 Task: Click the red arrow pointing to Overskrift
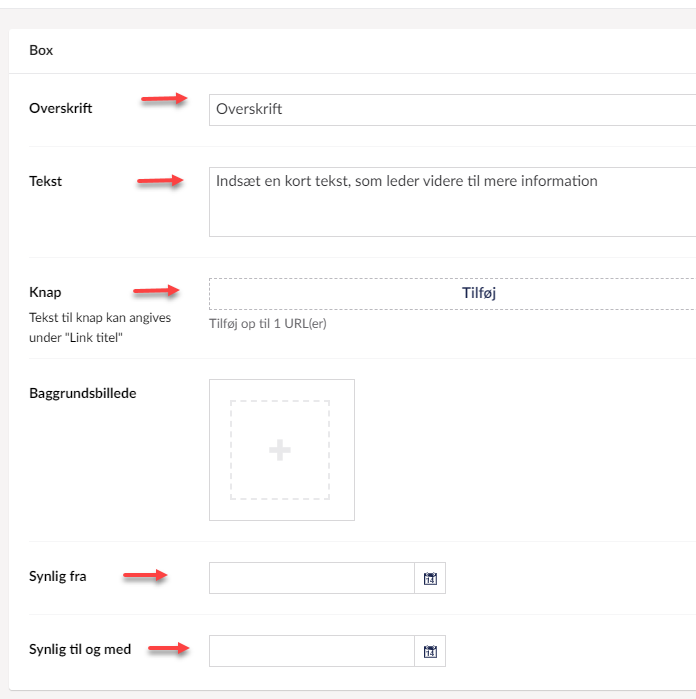[x=164, y=98]
